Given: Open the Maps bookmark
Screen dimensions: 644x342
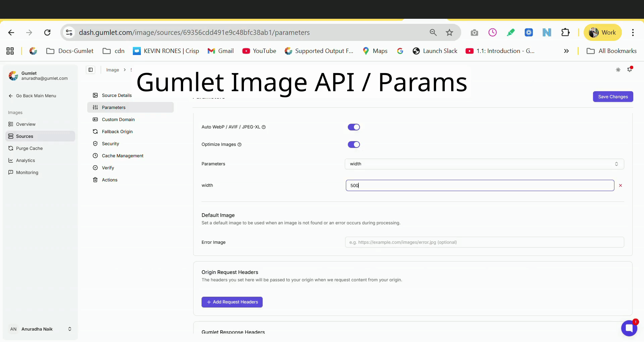Looking at the screenshot, I should (x=375, y=51).
